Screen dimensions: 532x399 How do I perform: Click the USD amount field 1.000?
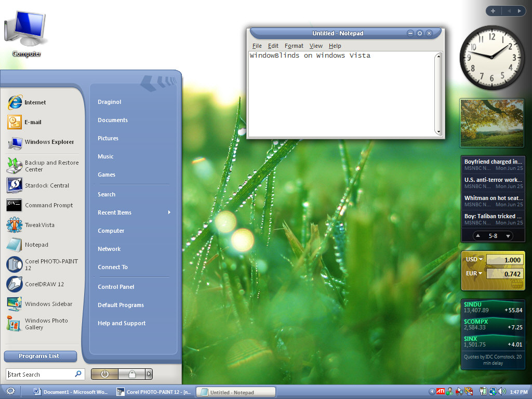pos(505,260)
